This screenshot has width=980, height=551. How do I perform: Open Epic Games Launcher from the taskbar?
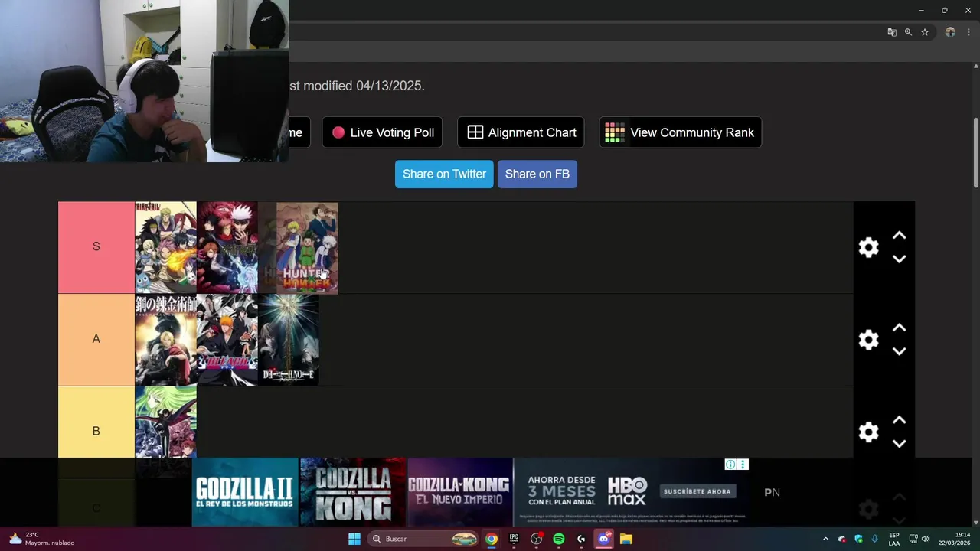514,539
